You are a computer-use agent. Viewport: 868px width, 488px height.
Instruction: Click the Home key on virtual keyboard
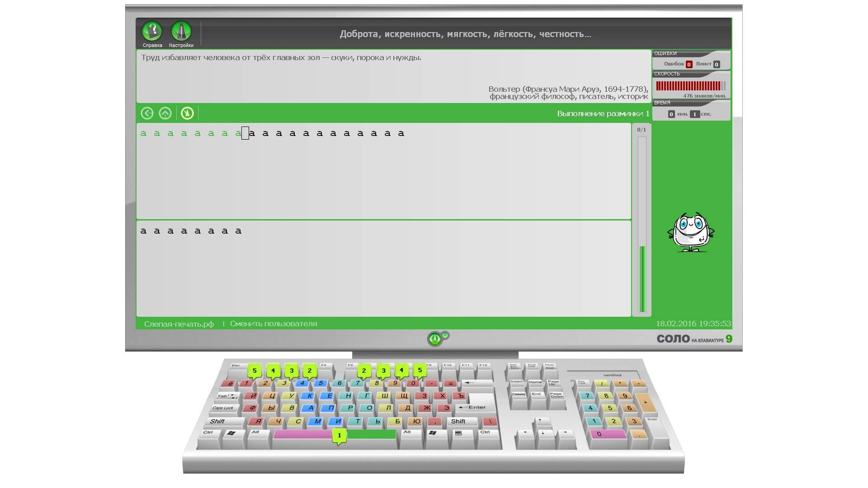coord(535,382)
